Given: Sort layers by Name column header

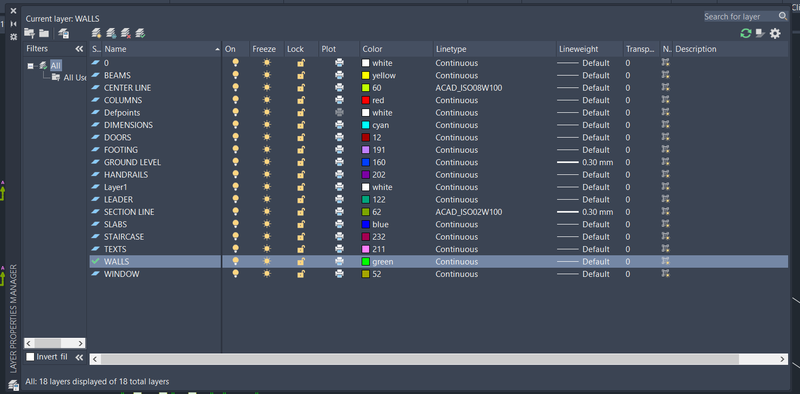Looking at the screenshot, I should 162,49.
